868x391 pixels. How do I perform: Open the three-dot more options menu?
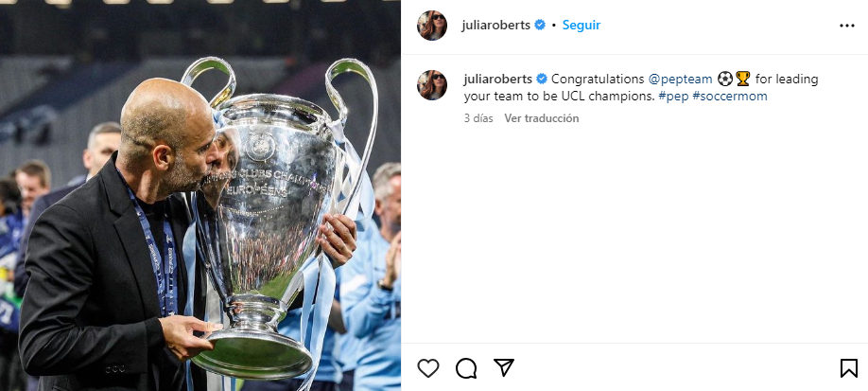[847, 26]
